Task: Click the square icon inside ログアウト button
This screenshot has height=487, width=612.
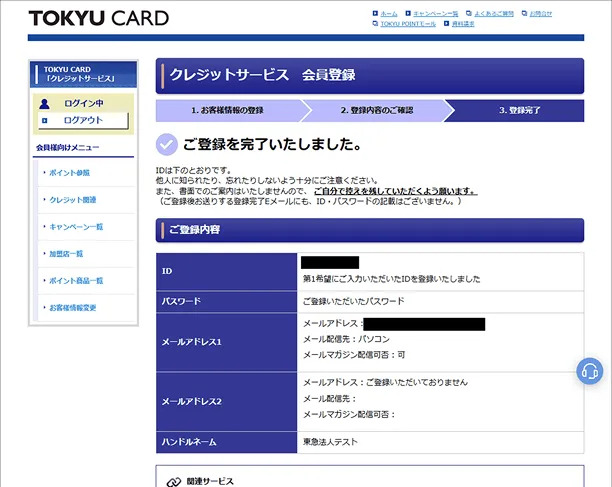Action: 44,121
